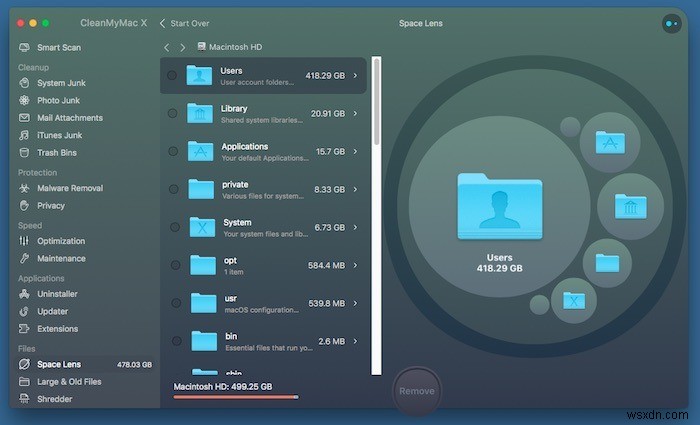The image size is (700, 425).
Task: Select the Users row checkbox
Action: [172, 75]
